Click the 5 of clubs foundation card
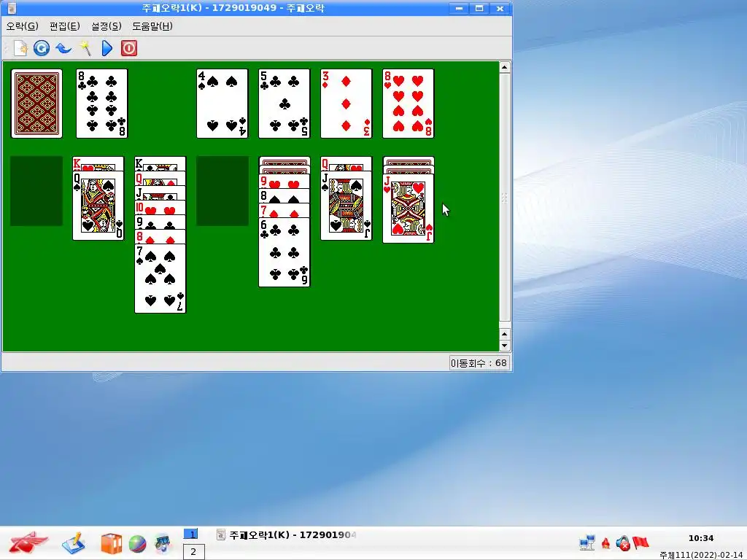The width and height of the screenshot is (747, 560). pyautogui.click(x=285, y=104)
